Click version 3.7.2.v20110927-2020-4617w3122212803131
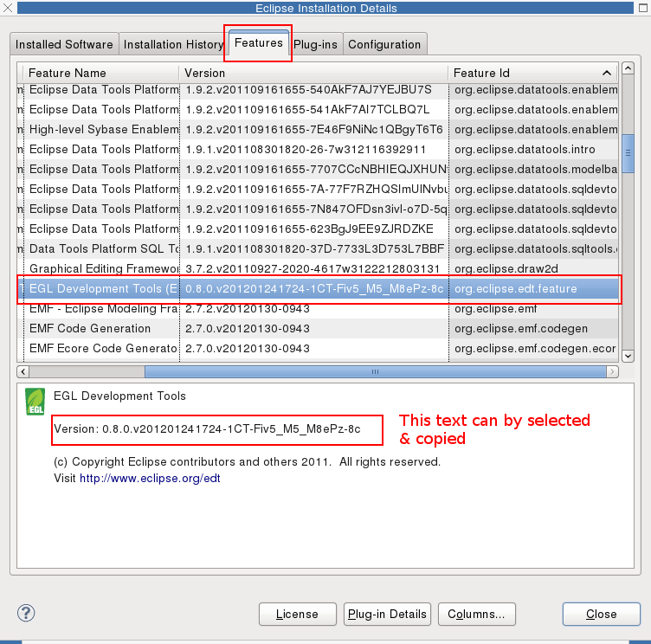651x644 pixels. (313, 269)
